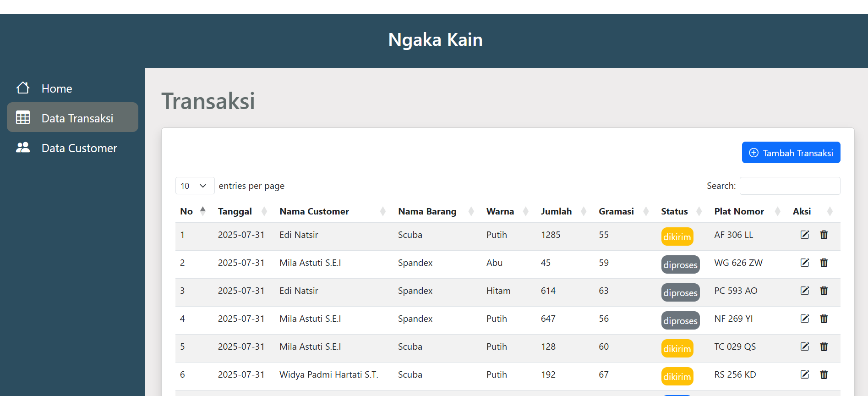Open edit for the PC 593 AO transaction
Image resolution: width=868 pixels, height=396 pixels.
coord(805,291)
